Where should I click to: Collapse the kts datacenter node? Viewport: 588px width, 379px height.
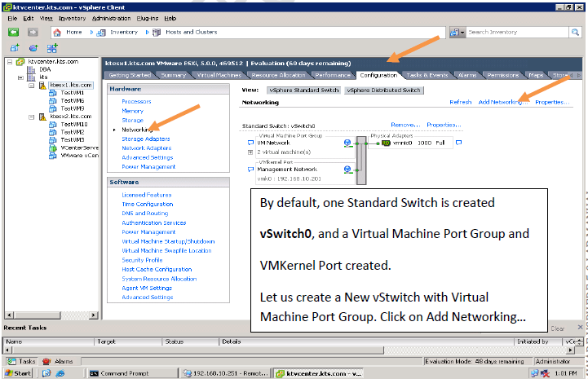20,77
